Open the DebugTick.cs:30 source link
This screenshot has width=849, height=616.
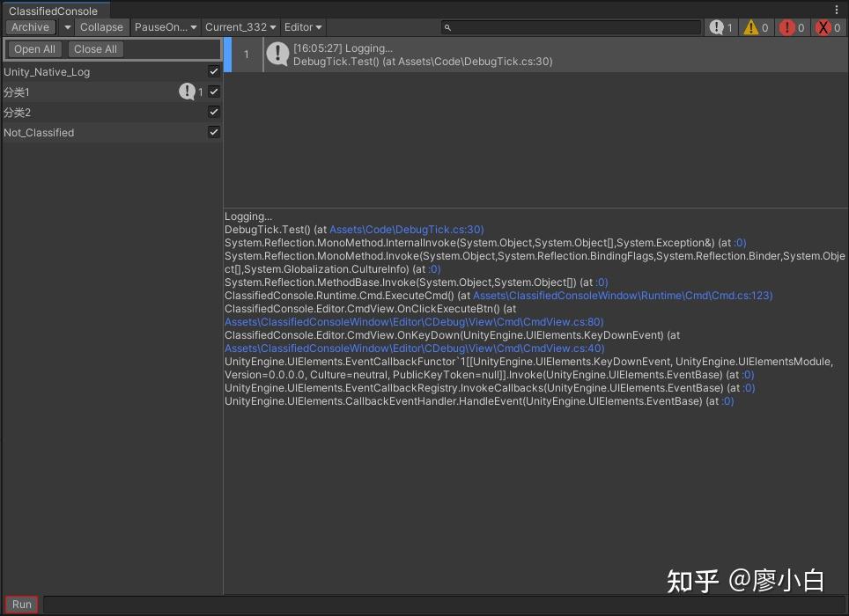tap(406, 230)
